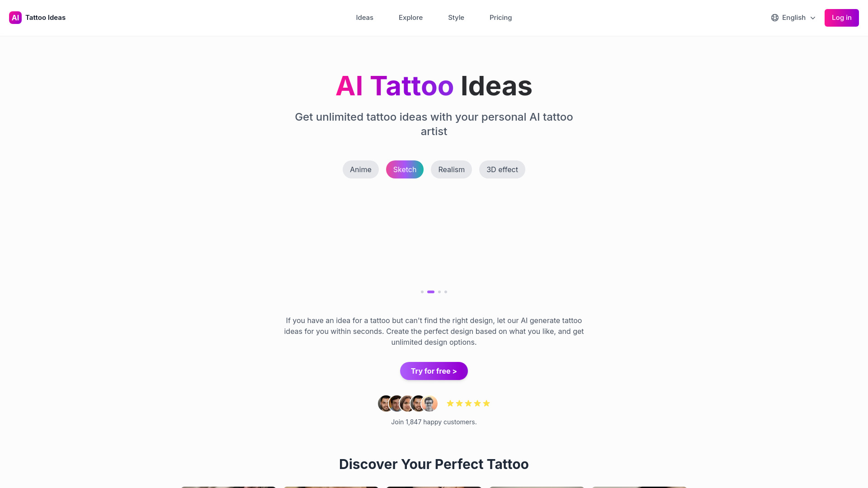Screen dimensions: 868x488
Task: Select the Sketch style icon button
Action: (x=404, y=169)
